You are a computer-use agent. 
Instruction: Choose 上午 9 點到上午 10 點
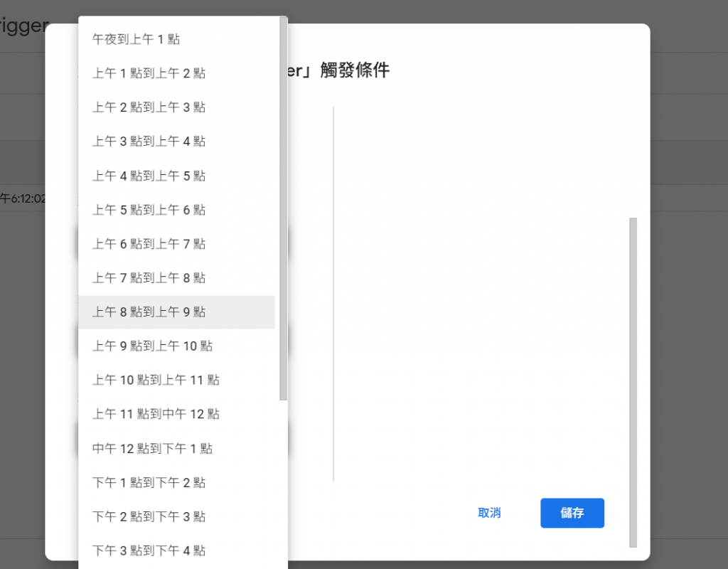[176, 346]
